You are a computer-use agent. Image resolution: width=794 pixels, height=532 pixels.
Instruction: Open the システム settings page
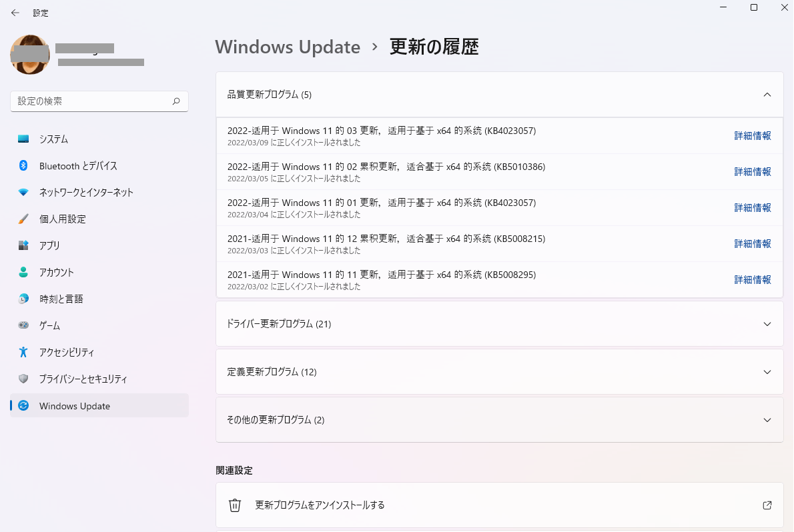tap(99, 139)
